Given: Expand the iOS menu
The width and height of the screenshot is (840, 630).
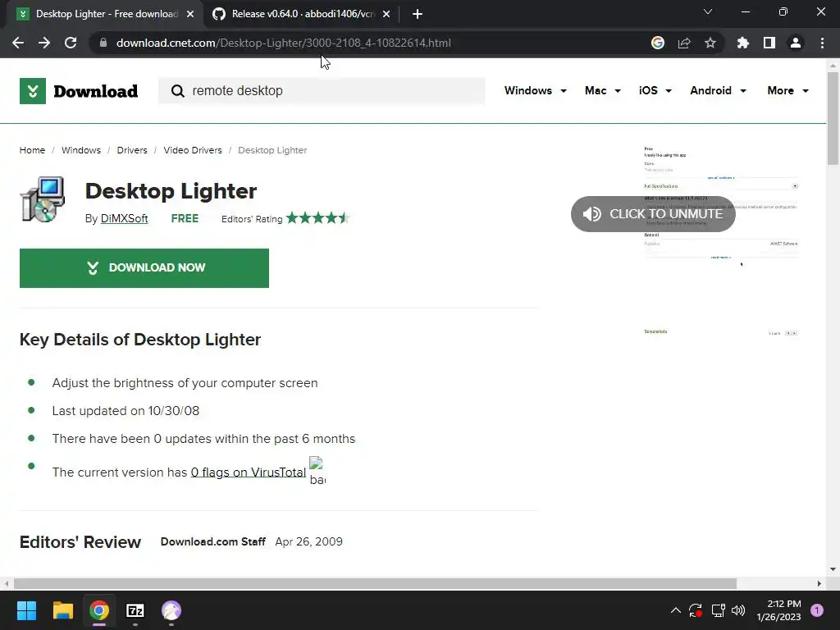Looking at the screenshot, I should pos(655,90).
